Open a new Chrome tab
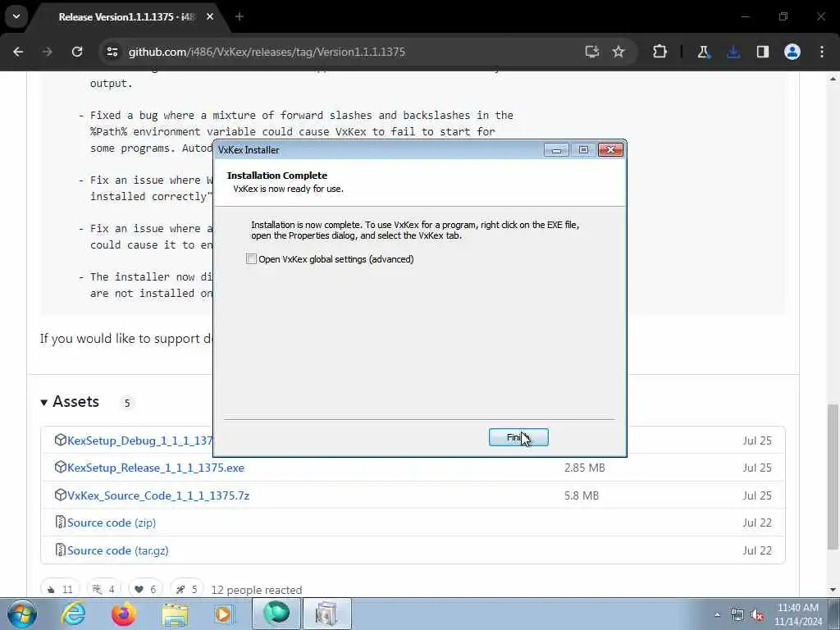The height and width of the screenshot is (630, 840). [240, 17]
